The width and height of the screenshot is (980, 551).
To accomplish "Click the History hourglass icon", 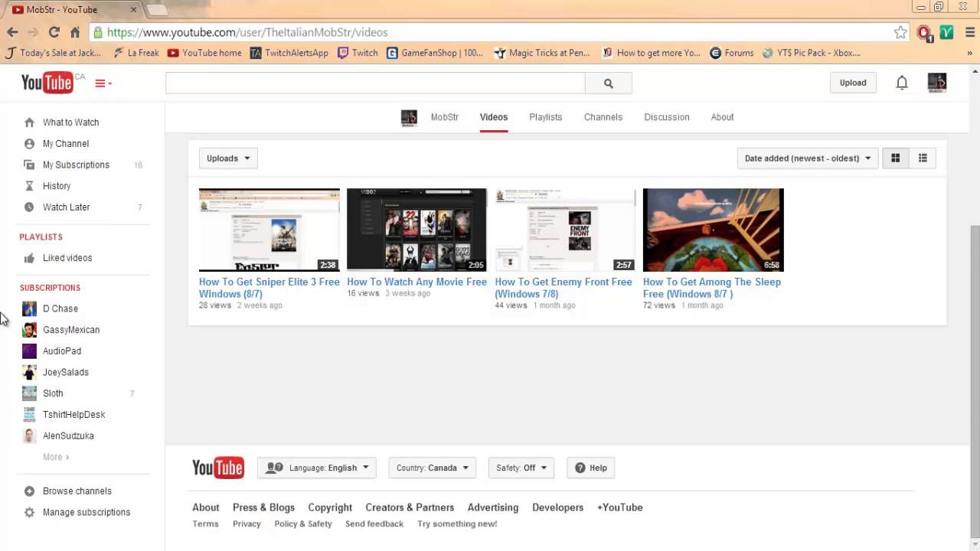I will pos(29,186).
